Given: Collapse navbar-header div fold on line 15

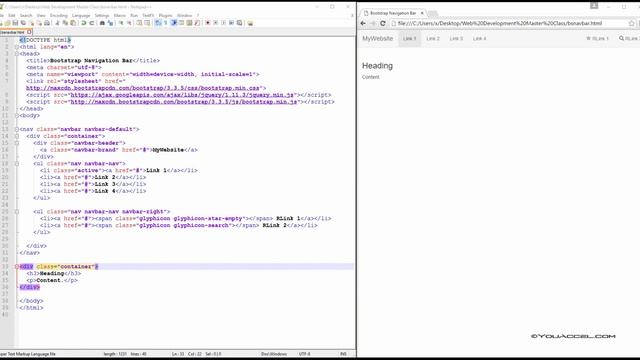Looking at the screenshot, I should pyautogui.click(x=17, y=143).
